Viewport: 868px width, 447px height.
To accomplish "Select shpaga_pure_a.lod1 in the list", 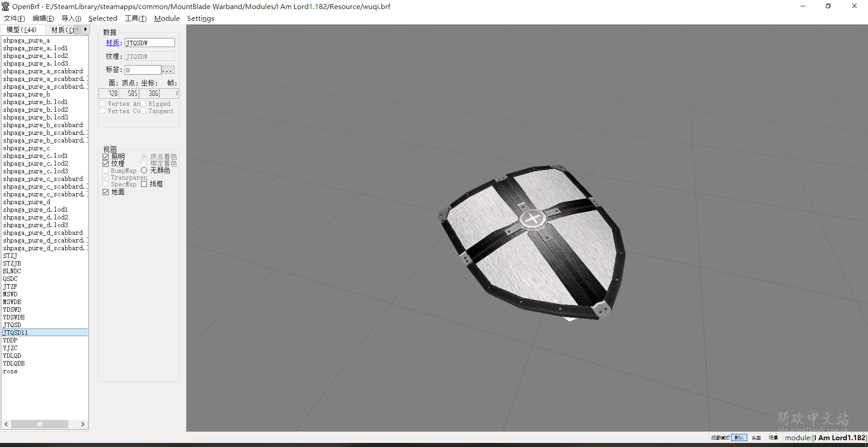I will click(x=35, y=48).
